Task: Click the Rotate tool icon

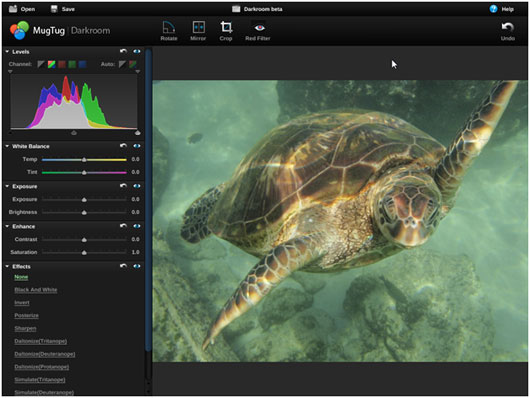Action: [x=169, y=27]
